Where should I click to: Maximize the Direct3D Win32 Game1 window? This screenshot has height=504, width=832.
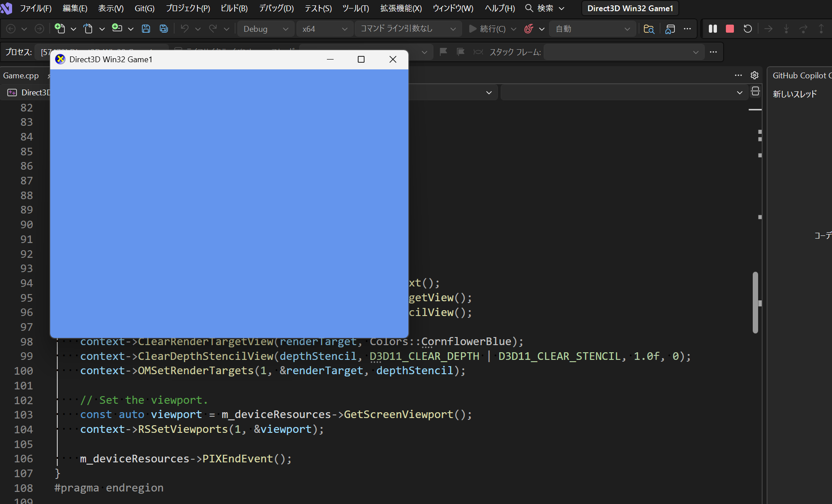pyautogui.click(x=361, y=59)
